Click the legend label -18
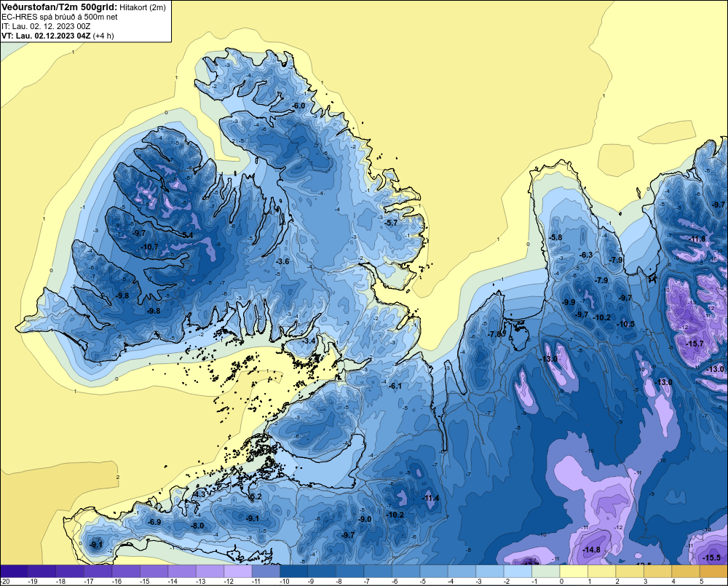 (x=60, y=582)
